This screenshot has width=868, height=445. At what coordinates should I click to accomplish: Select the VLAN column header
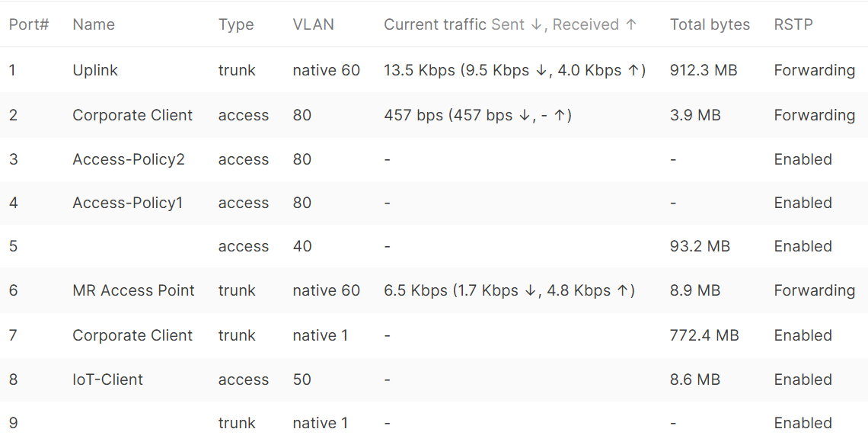pyautogui.click(x=314, y=24)
